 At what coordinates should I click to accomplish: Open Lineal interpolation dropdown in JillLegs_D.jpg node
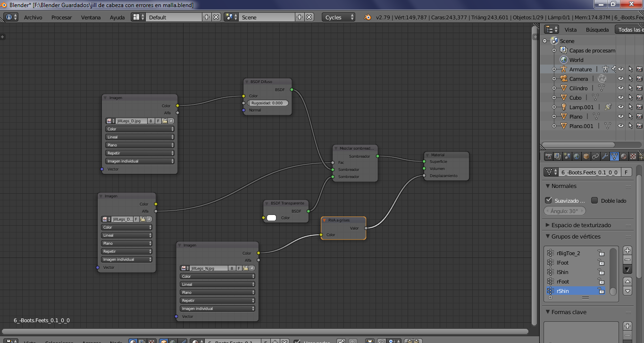140,137
